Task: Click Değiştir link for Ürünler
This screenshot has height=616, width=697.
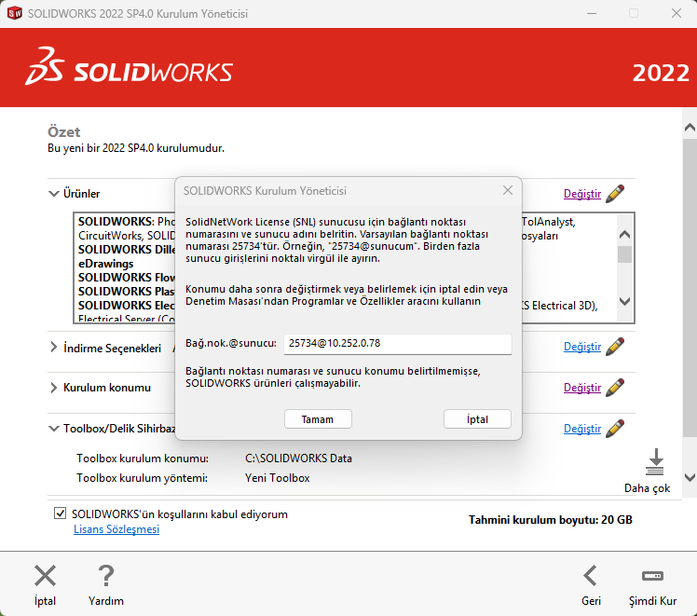Action: 581,194
